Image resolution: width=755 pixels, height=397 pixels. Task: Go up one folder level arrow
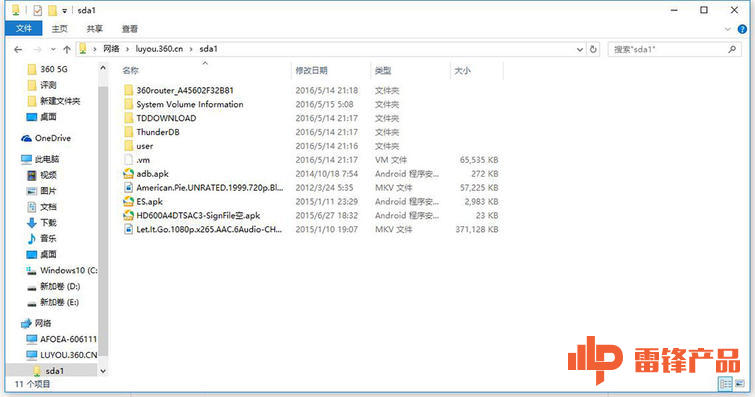pos(67,49)
